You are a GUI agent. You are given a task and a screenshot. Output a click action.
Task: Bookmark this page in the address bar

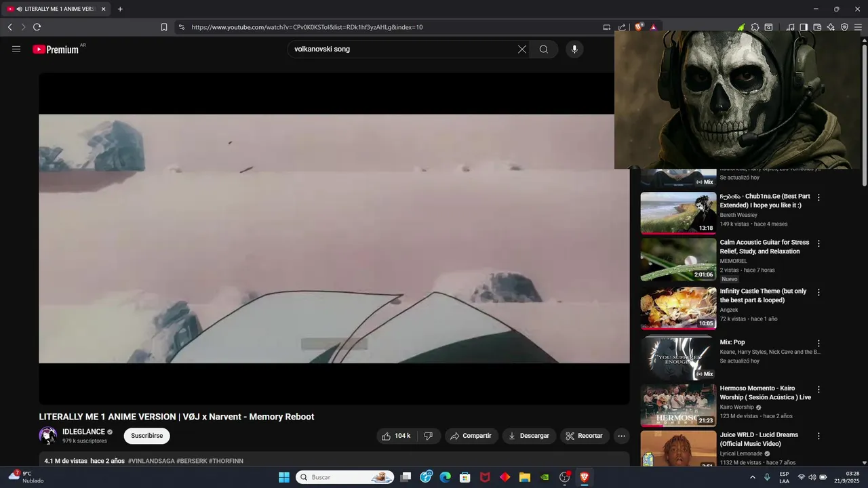pos(164,27)
